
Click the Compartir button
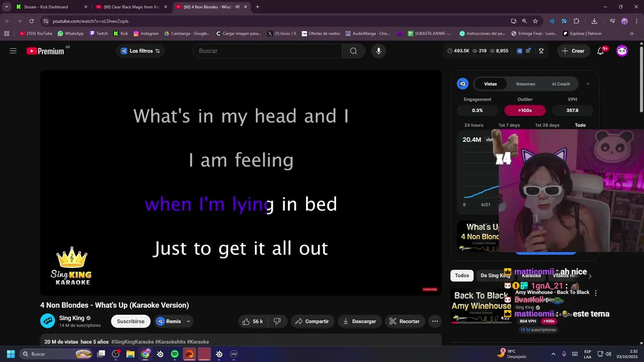pos(312,321)
